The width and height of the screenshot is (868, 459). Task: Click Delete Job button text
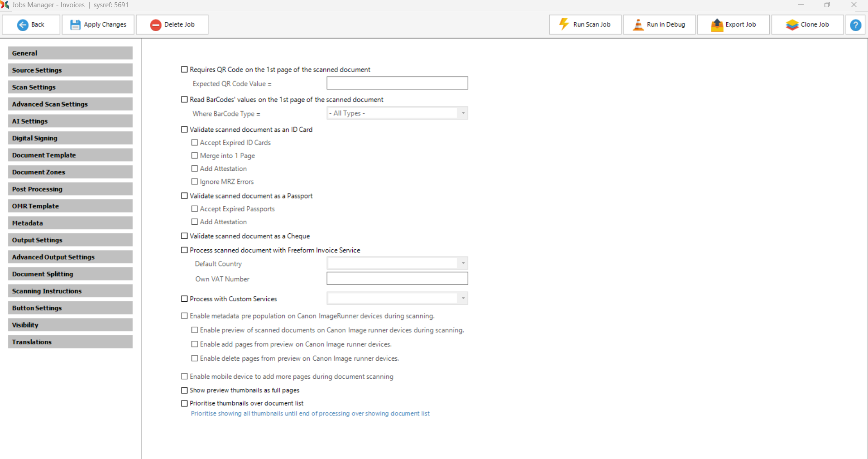(x=179, y=24)
